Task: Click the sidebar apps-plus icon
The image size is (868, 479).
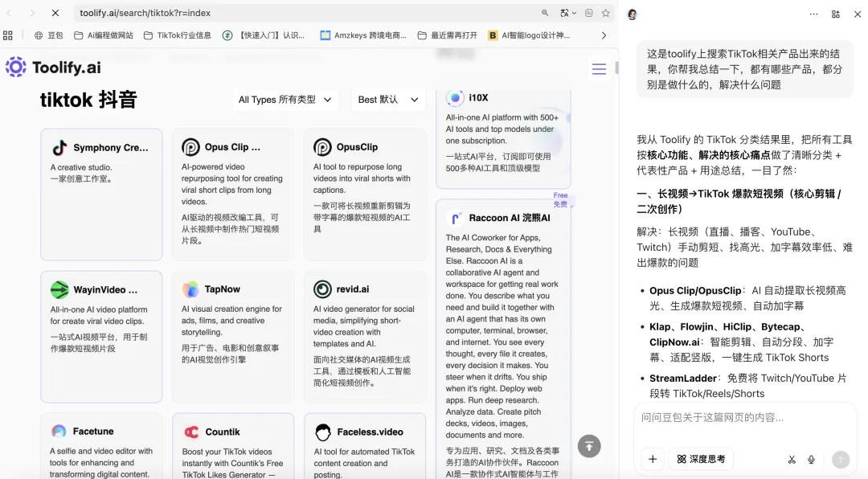Action: [x=835, y=14]
